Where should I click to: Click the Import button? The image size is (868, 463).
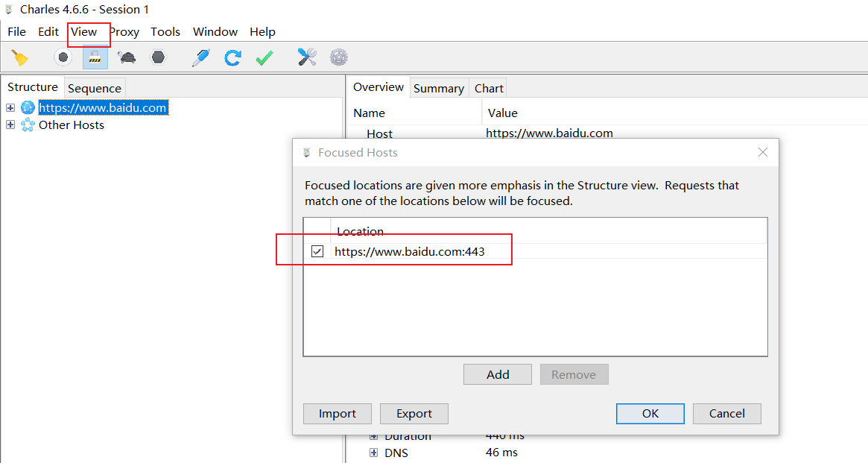click(338, 414)
